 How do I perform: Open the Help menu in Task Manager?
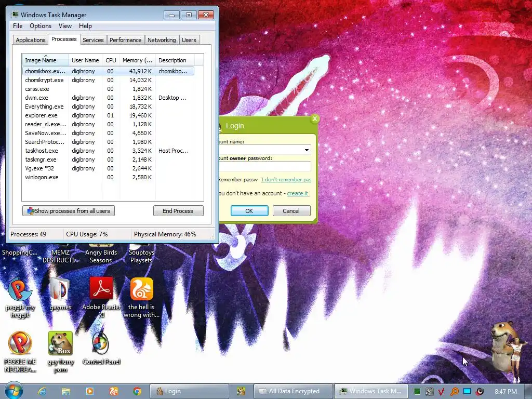click(x=85, y=26)
